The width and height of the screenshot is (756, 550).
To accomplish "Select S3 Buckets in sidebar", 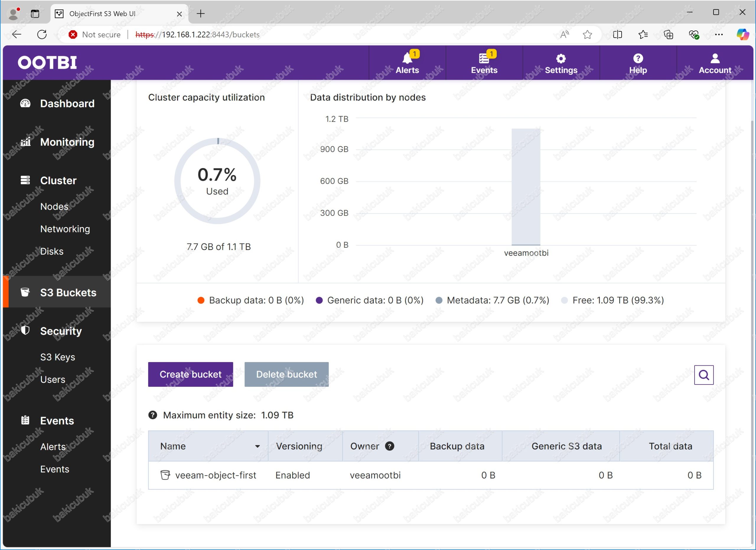I will (x=57, y=292).
